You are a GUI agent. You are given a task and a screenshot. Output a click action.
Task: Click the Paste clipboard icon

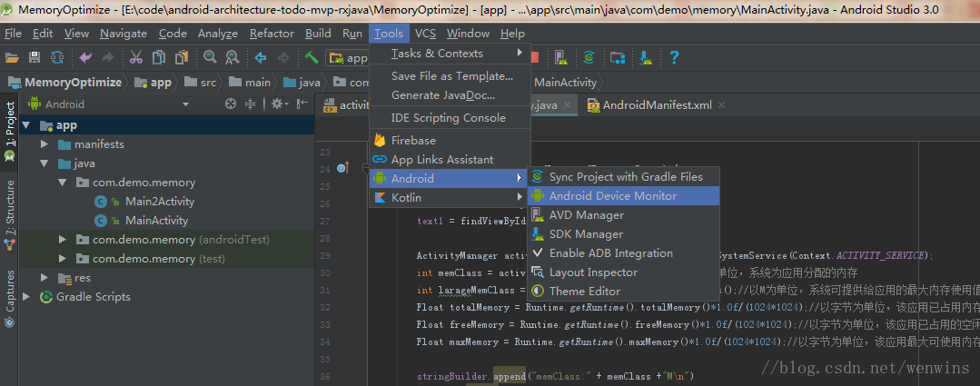coord(182,58)
